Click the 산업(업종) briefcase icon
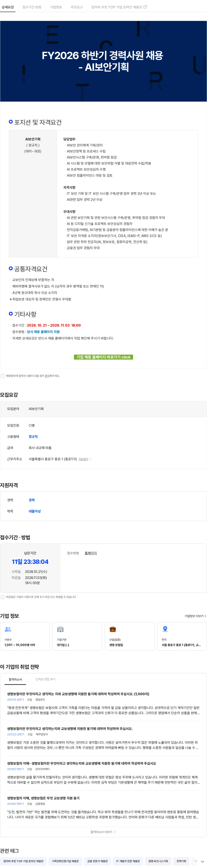Viewport: 207px width, 868px height. [x=113, y=629]
